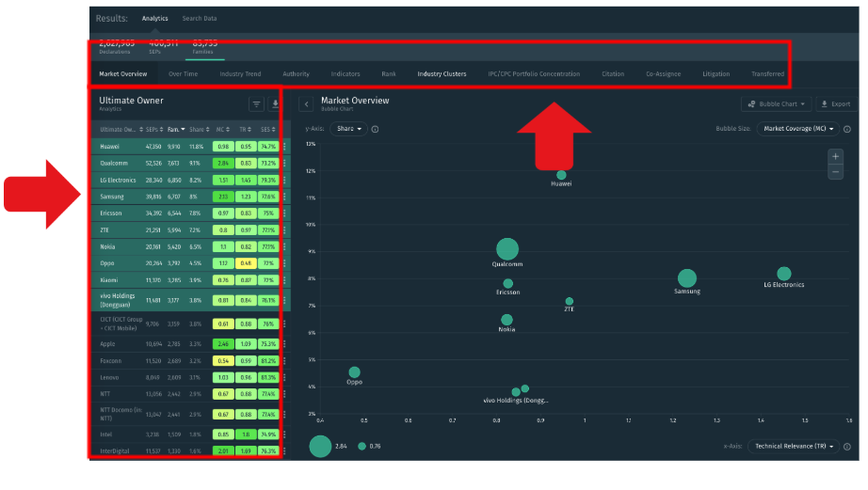Zoom out of the bubble chart
This screenshot has width=868, height=490.
coord(835,172)
